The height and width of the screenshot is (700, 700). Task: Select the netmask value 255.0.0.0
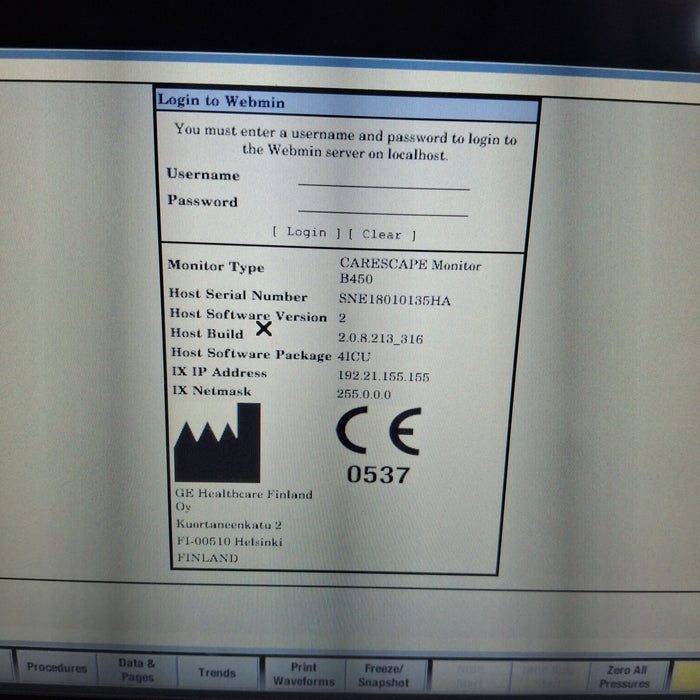pyautogui.click(x=364, y=394)
